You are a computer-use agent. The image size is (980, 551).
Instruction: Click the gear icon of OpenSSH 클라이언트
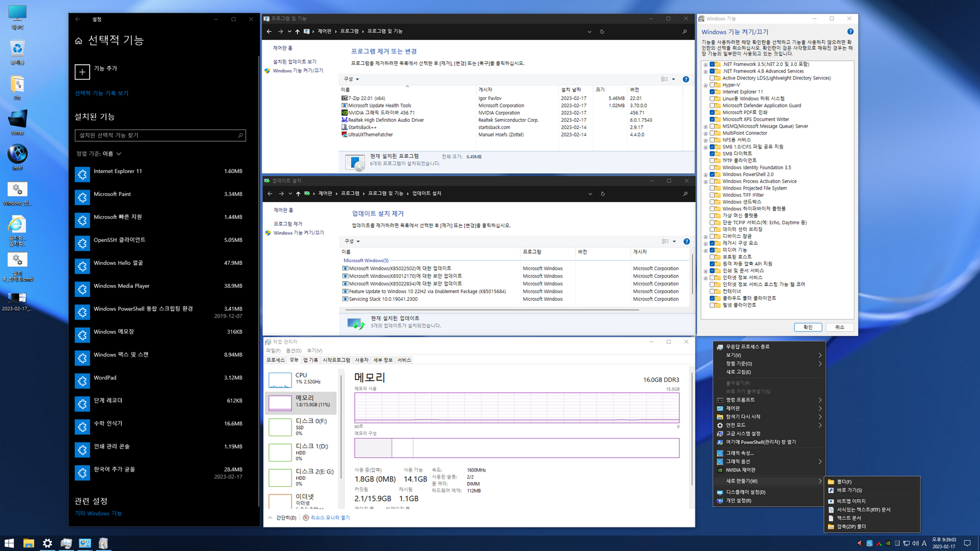point(82,243)
